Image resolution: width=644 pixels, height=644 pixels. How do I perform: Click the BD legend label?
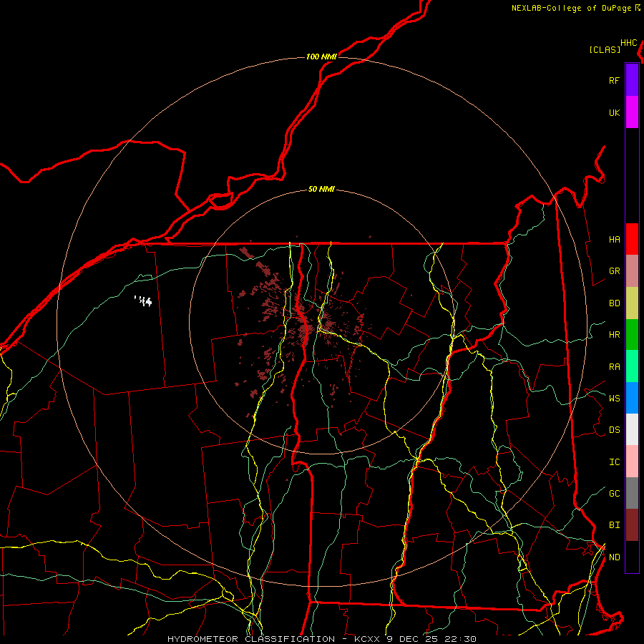tap(614, 303)
